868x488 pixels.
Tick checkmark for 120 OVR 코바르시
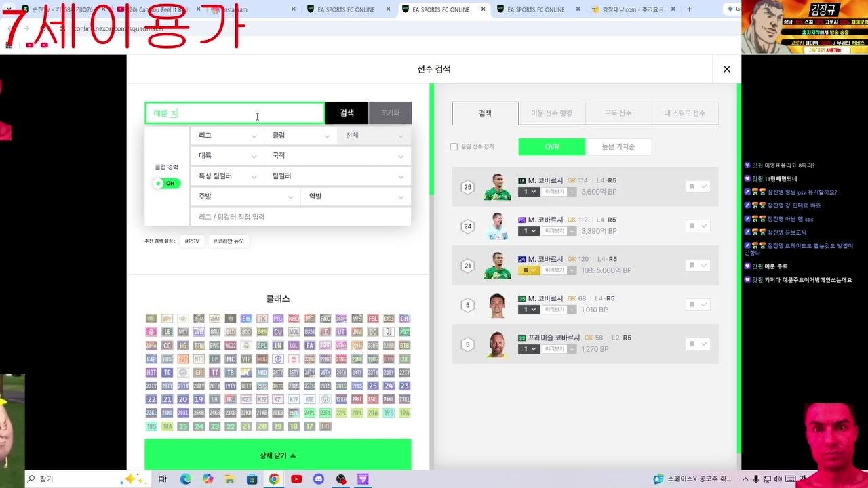(705, 266)
